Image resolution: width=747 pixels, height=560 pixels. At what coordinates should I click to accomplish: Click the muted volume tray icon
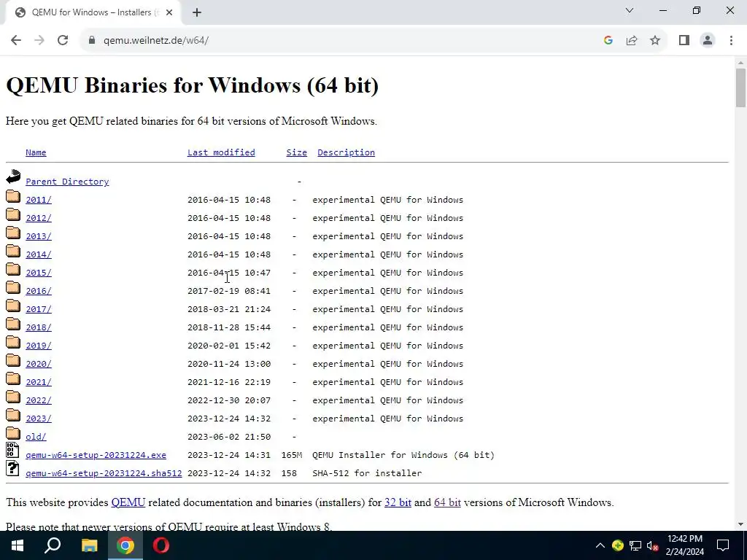pos(652,545)
